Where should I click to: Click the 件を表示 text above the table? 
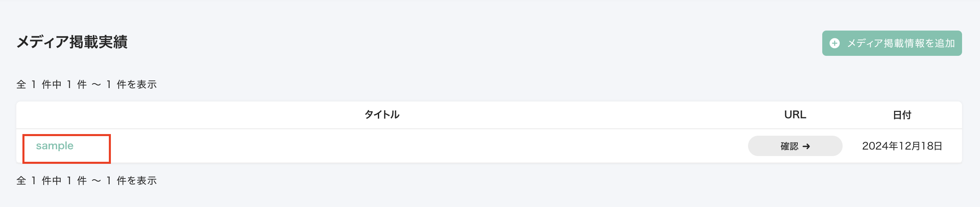[x=137, y=84]
